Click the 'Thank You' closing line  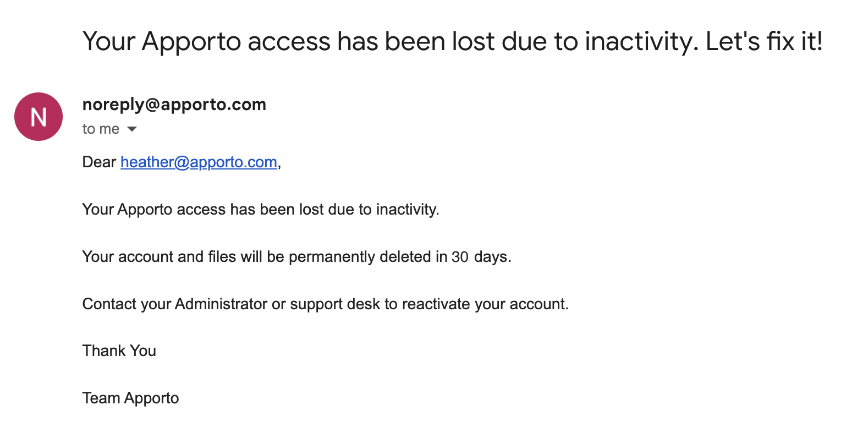[119, 351]
